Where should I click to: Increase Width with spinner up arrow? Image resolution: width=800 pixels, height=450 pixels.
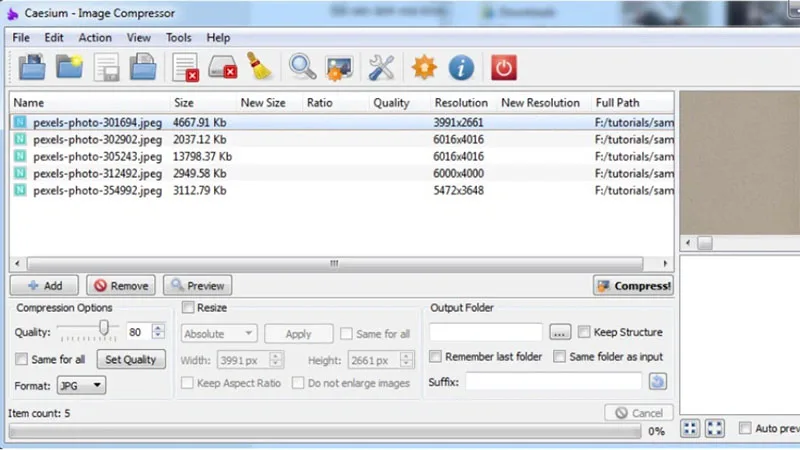276,356
